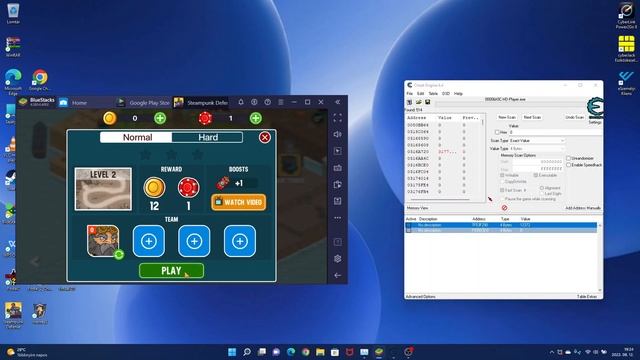
Task: Toggle the Writable checkbox
Action: [x=502, y=175]
